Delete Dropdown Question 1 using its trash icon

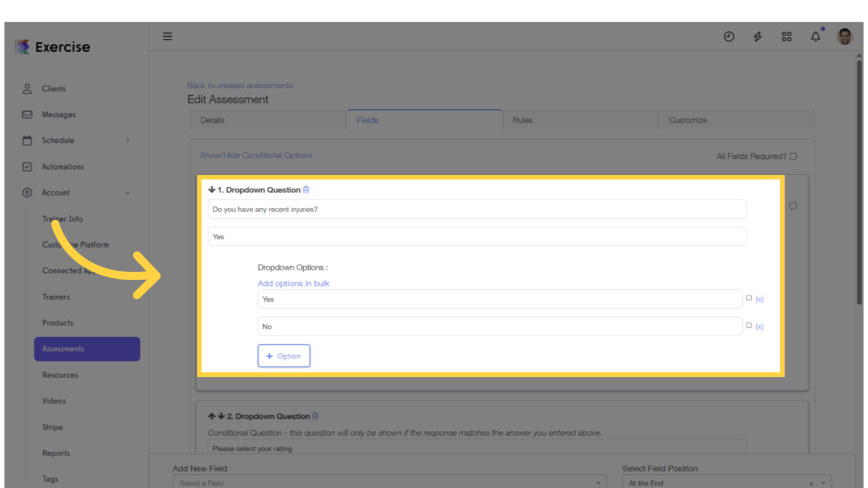[306, 189]
